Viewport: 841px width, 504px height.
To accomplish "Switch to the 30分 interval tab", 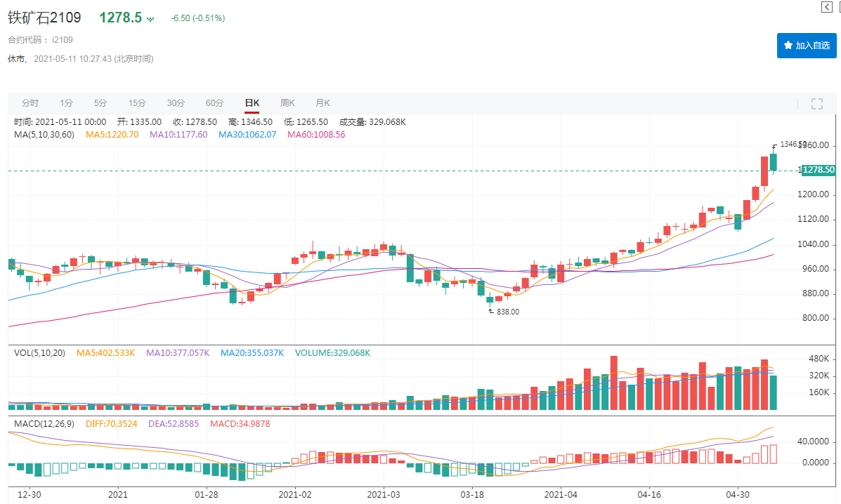I will (176, 103).
